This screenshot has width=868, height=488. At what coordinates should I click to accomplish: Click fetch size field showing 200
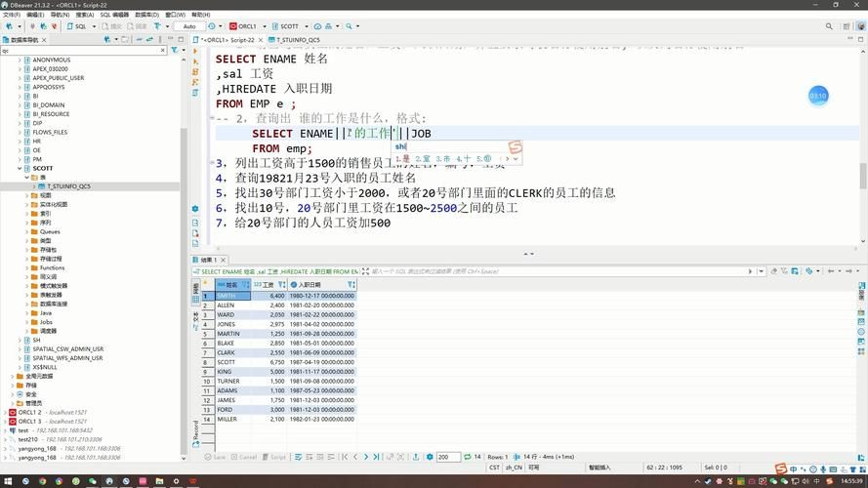[x=448, y=457]
